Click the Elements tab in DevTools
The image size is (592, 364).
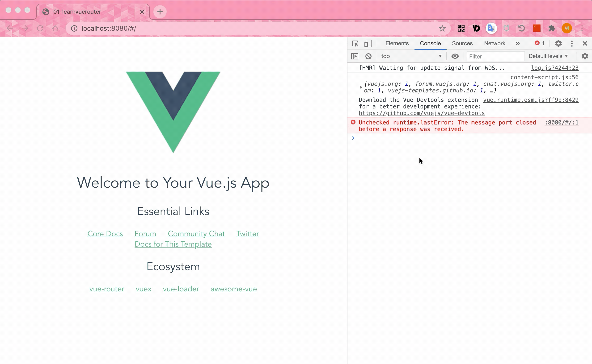pyautogui.click(x=397, y=43)
